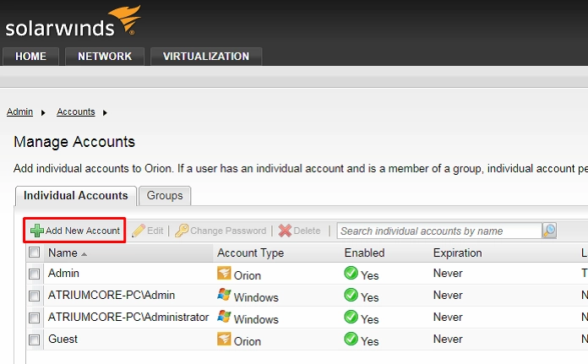Select the Admin account name
The width and height of the screenshot is (588, 364).
click(63, 273)
